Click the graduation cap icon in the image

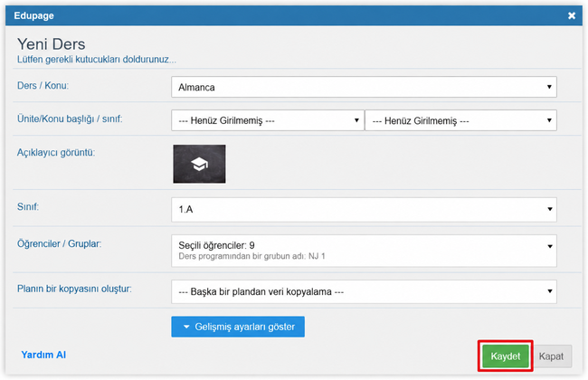coord(199,164)
